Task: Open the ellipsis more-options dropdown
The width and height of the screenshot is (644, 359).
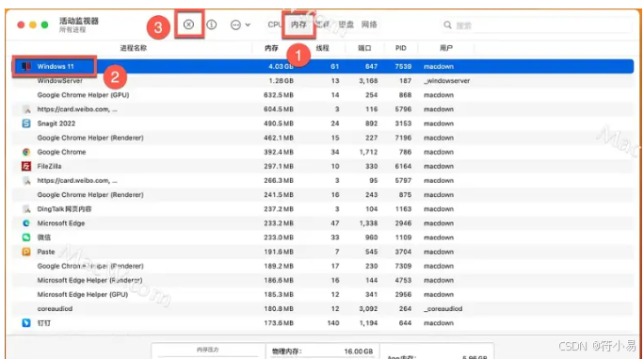Action: [240, 25]
